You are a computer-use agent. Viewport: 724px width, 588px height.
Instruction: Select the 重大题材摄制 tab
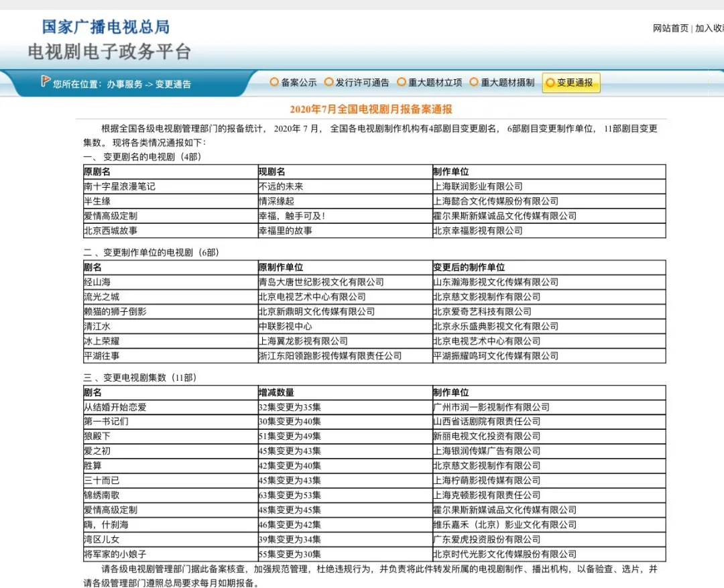(502, 82)
